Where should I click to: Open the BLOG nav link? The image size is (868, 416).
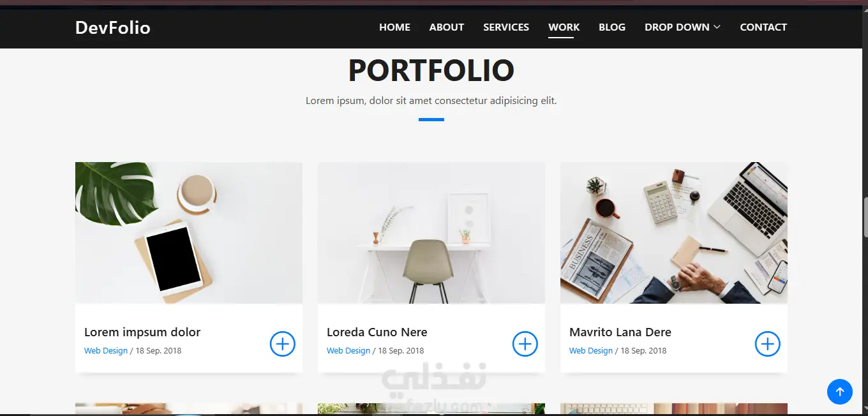click(612, 27)
